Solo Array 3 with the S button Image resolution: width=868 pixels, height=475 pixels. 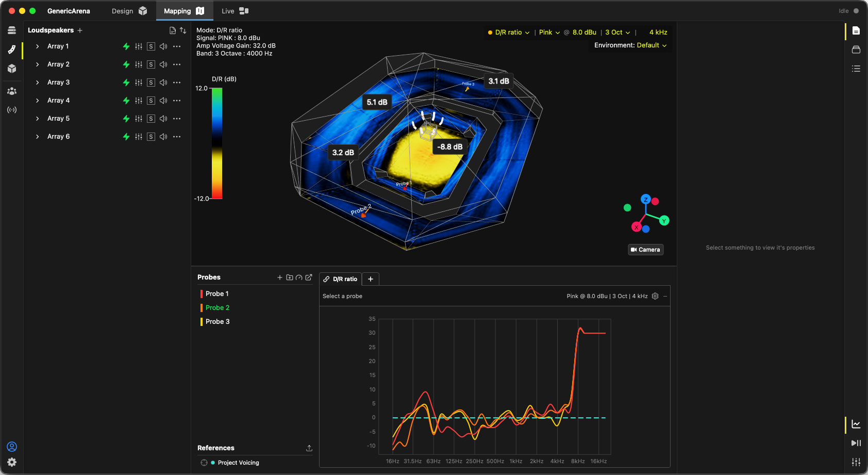click(x=151, y=83)
